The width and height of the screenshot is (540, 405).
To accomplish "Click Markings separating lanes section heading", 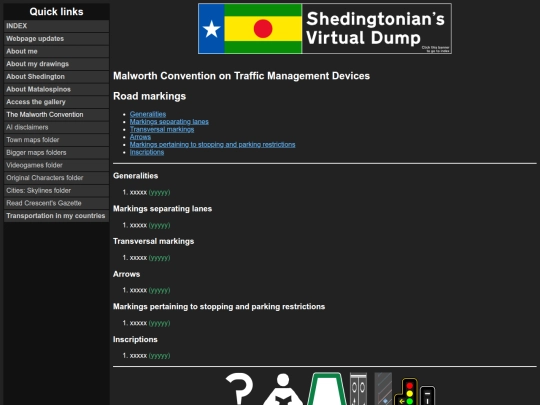I will (162, 209).
